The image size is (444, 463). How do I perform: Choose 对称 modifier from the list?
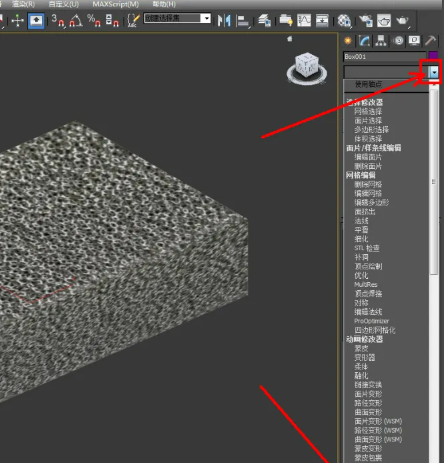click(x=361, y=303)
